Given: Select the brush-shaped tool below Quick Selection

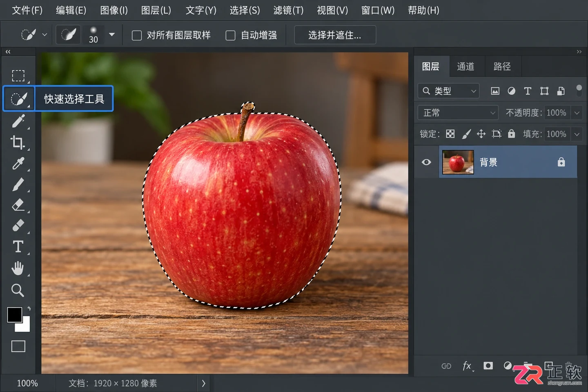Looking at the screenshot, I should (x=18, y=121).
